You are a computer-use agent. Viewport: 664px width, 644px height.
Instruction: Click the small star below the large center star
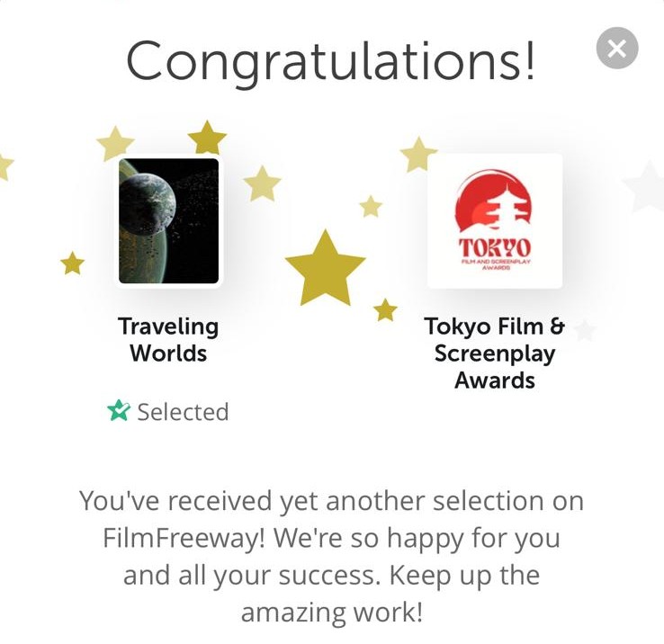[385, 310]
